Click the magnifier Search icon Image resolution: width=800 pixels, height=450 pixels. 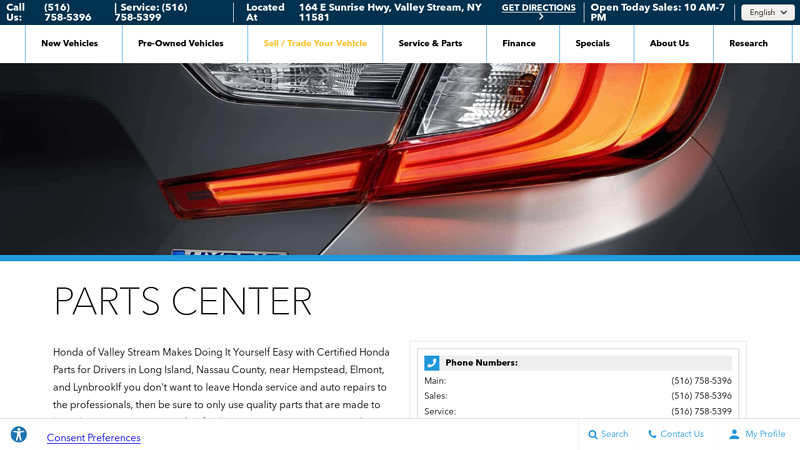(592, 435)
